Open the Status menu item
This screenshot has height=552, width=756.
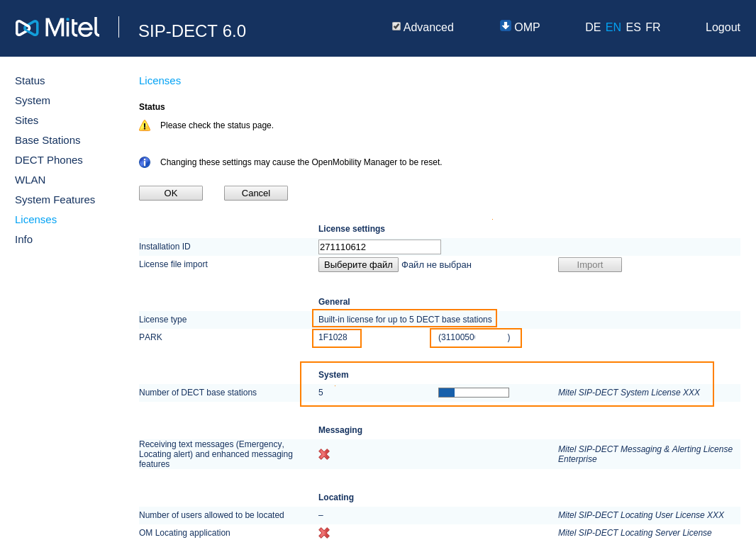click(x=30, y=81)
